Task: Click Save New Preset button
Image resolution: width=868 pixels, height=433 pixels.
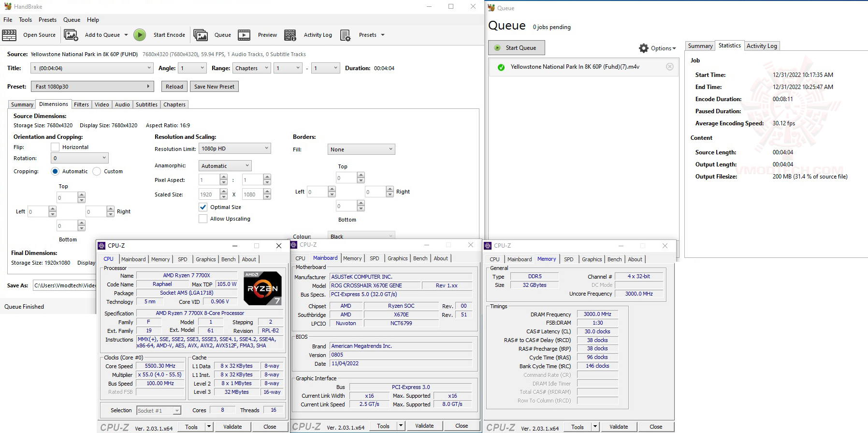Action: pos(214,87)
